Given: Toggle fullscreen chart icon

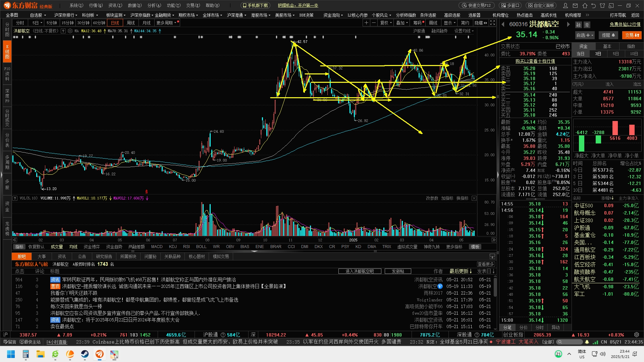Looking at the screenshot, I should (492, 23).
